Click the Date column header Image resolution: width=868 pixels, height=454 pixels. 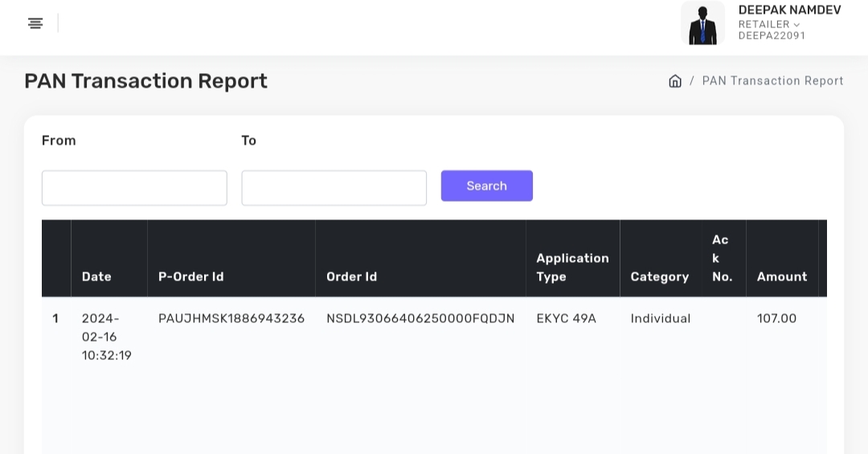click(96, 276)
